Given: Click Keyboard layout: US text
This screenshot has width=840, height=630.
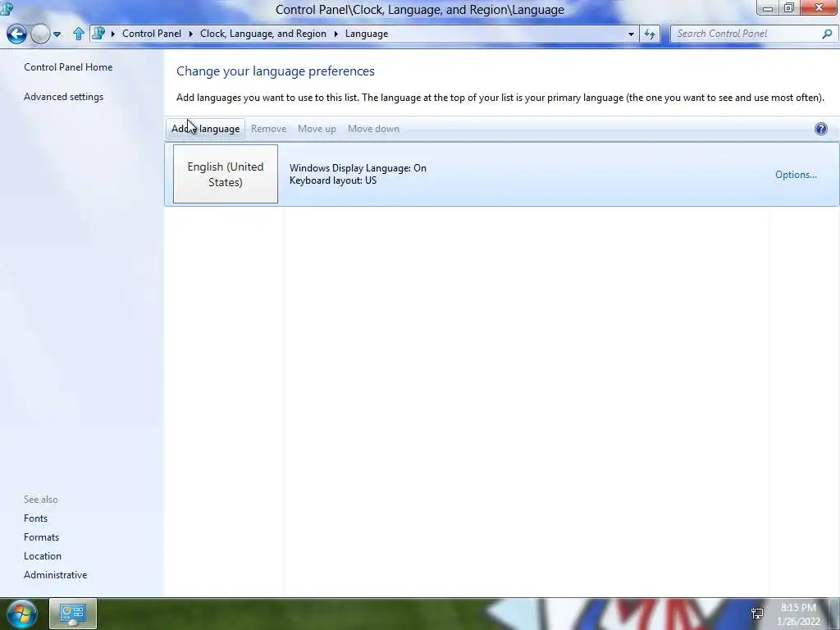Looking at the screenshot, I should pyautogui.click(x=333, y=180).
